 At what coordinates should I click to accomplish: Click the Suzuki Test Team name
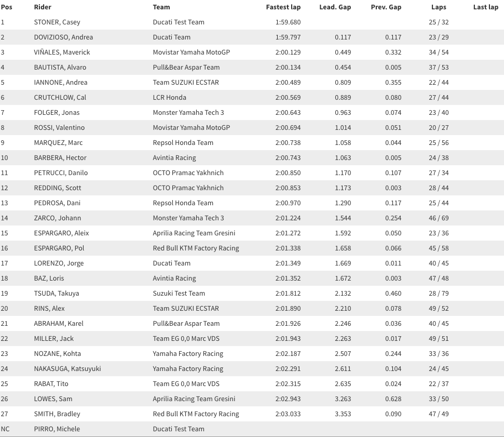tap(179, 294)
